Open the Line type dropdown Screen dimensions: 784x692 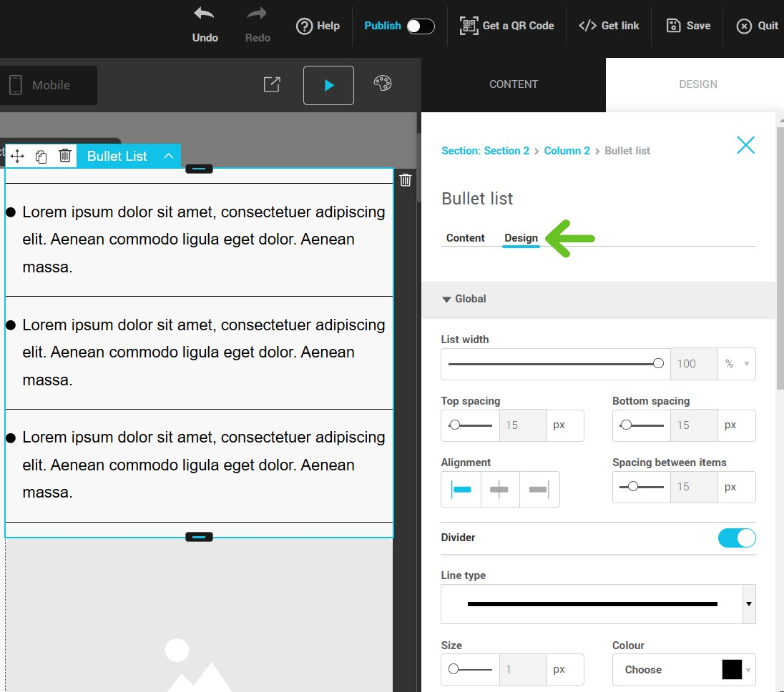coord(597,603)
